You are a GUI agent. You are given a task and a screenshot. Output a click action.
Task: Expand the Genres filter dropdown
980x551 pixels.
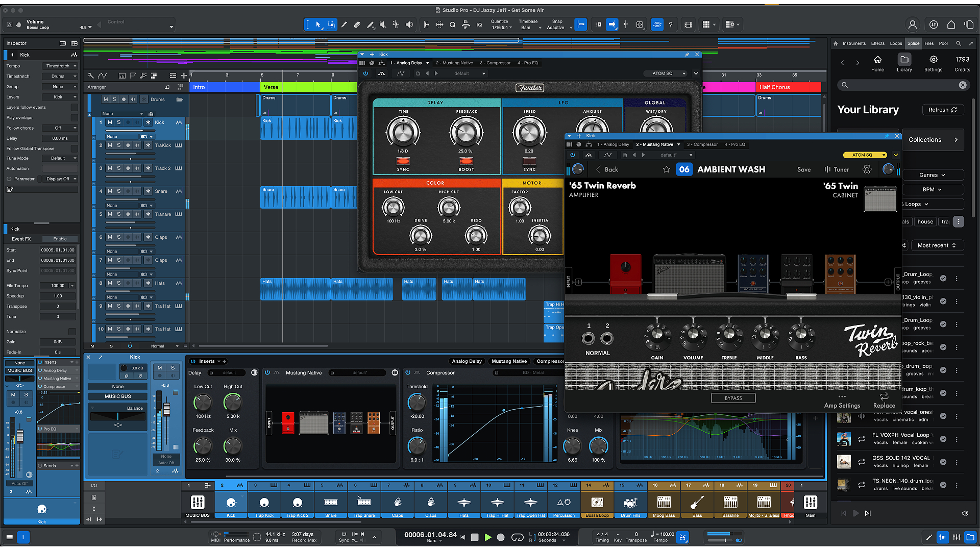[x=932, y=175]
